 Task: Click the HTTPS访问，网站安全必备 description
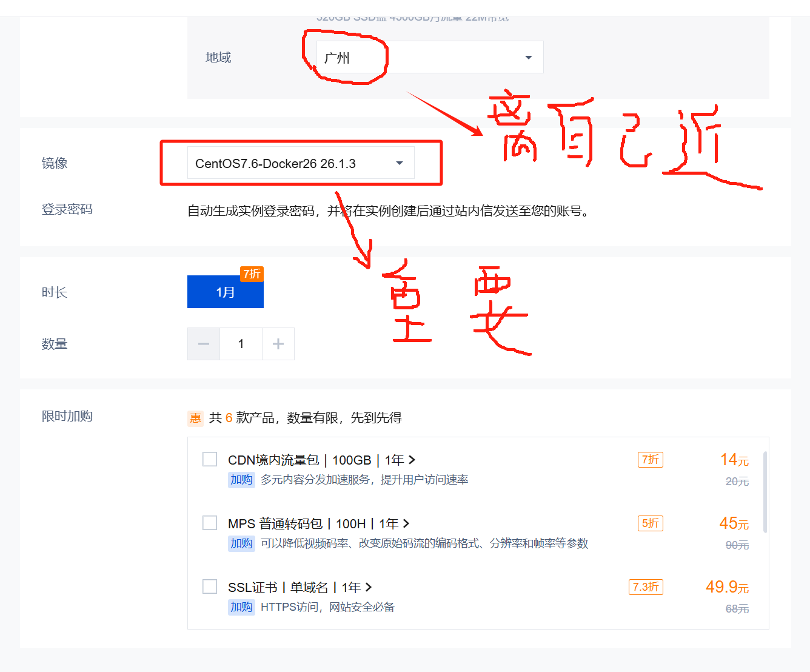point(327,607)
